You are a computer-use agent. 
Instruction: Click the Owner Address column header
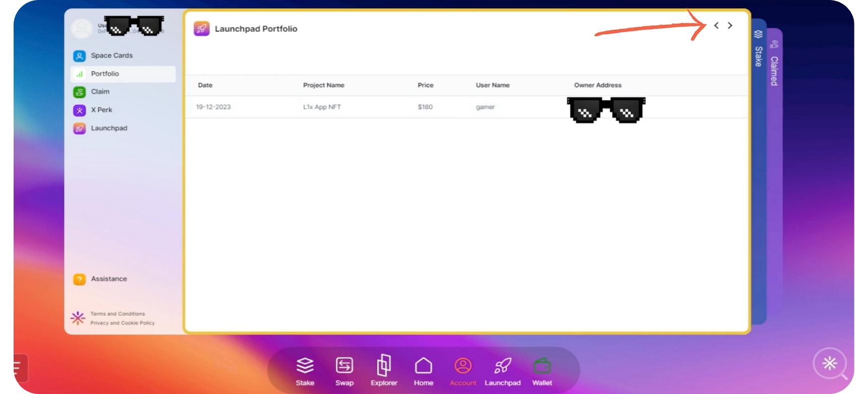pyautogui.click(x=598, y=85)
